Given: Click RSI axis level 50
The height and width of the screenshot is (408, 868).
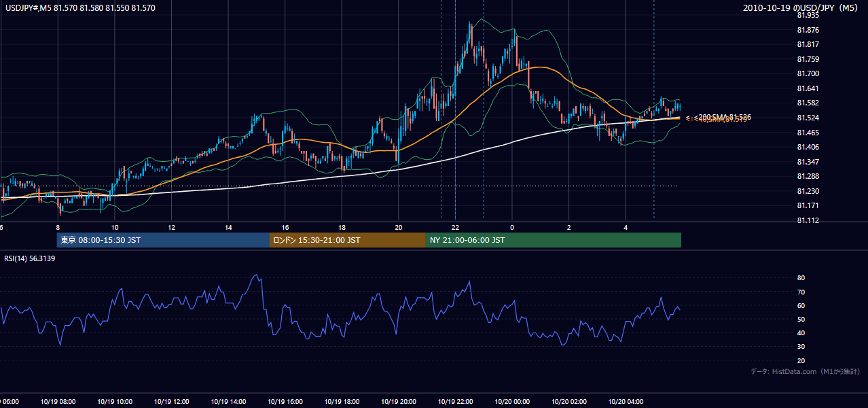Looking at the screenshot, I should 801,319.
